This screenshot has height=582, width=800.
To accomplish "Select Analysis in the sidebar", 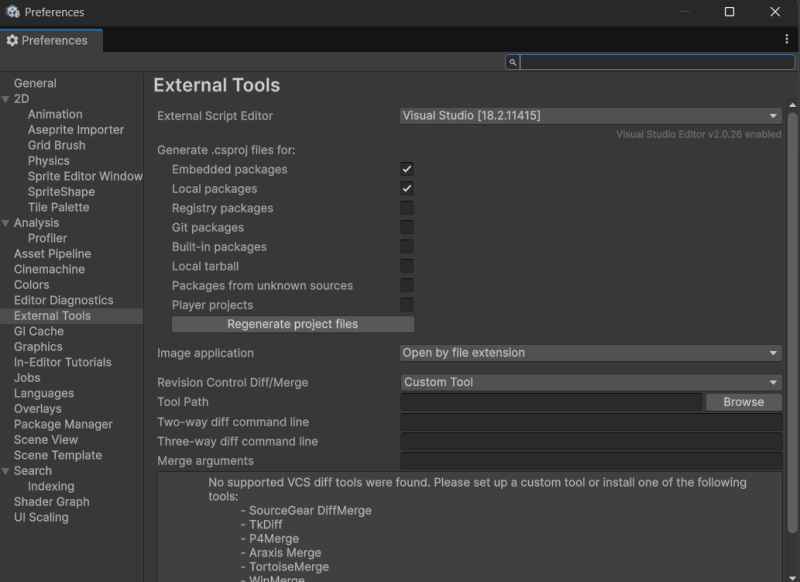I will point(36,223).
